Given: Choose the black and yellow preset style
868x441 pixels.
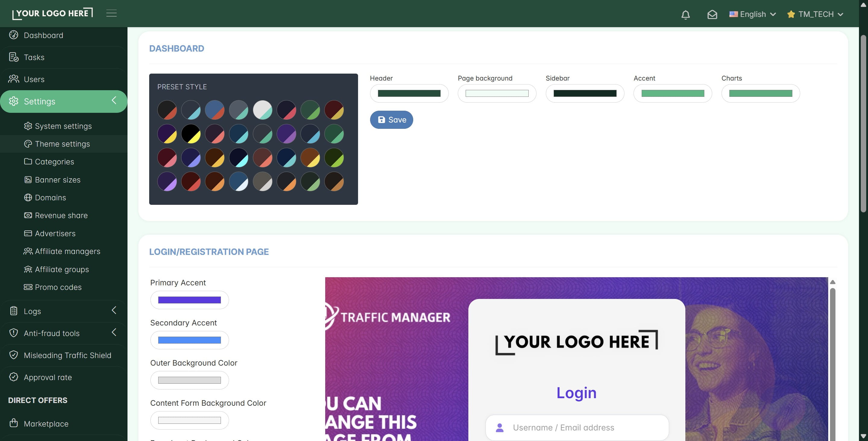Looking at the screenshot, I should (x=191, y=134).
